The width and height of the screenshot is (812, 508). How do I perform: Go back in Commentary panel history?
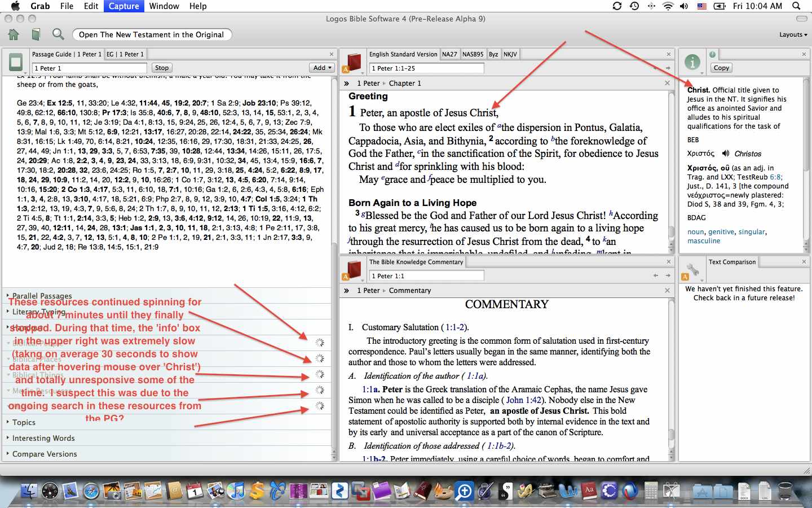[656, 275]
